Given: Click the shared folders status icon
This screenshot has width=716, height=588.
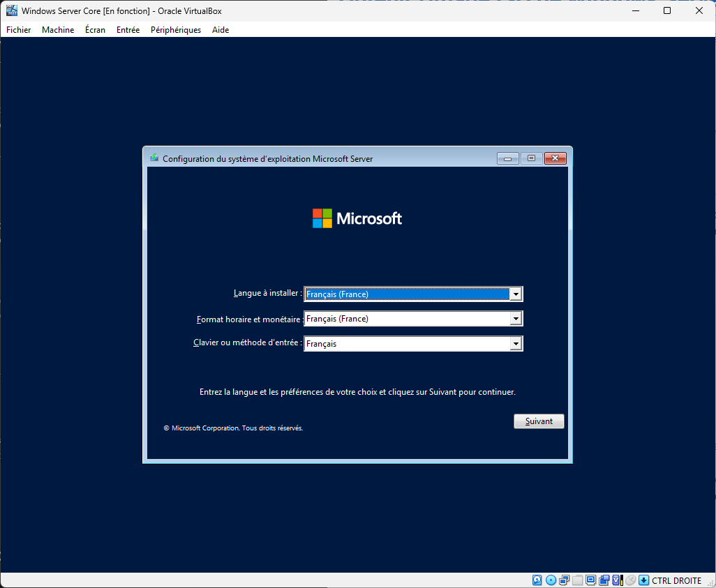Looking at the screenshot, I should (577, 580).
